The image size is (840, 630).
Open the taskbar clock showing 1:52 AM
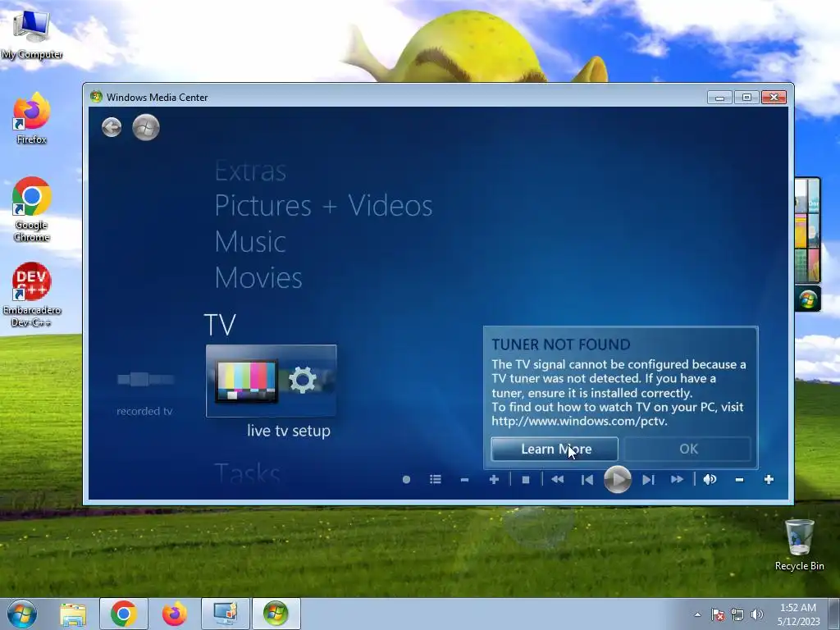[x=798, y=614]
